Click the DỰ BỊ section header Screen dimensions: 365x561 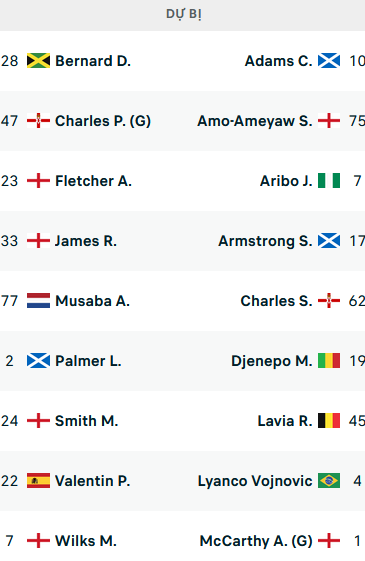(x=184, y=14)
